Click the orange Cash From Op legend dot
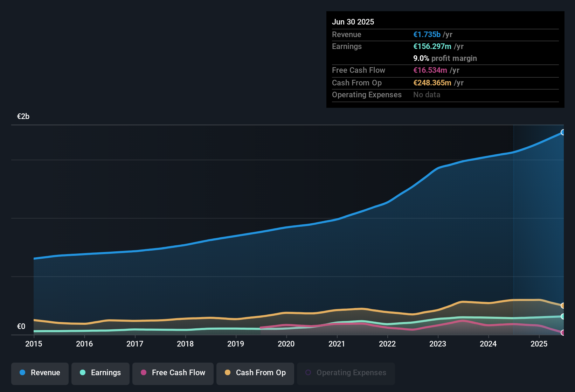 tap(228, 373)
